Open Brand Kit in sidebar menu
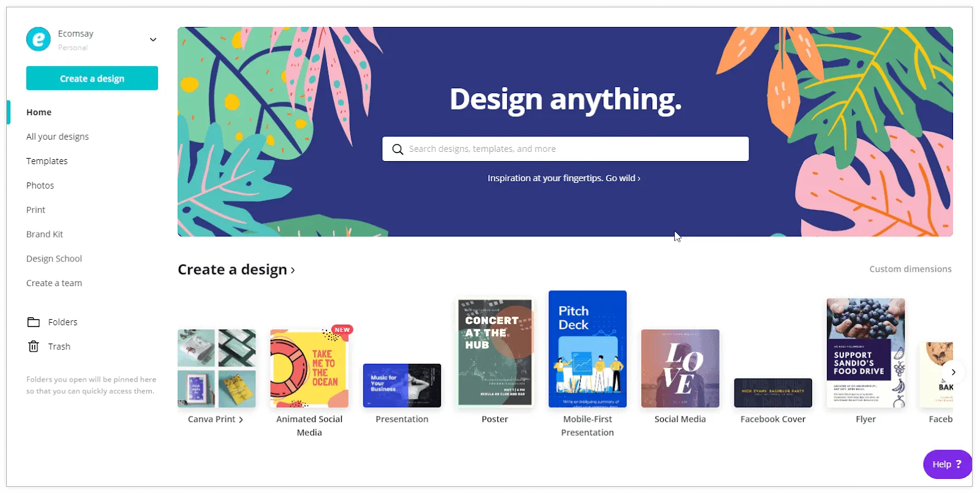This screenshot has height=493, width=980. tap(45, 235)
